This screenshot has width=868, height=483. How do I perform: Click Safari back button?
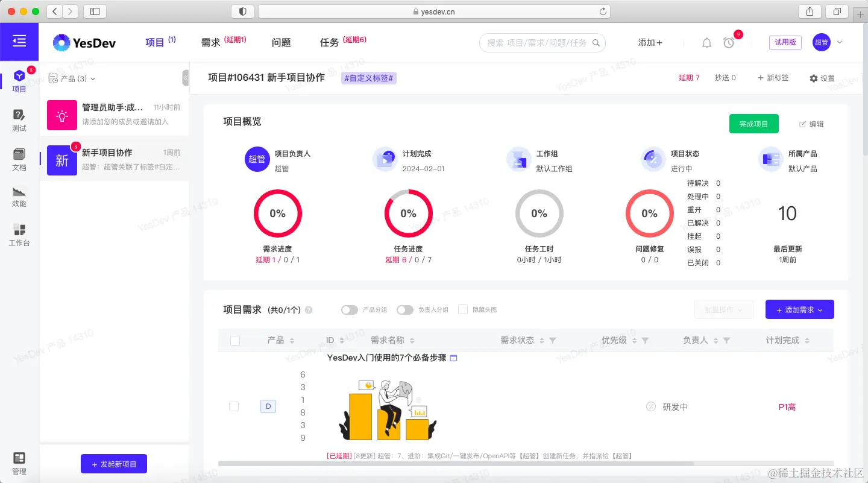click(54, 11)
